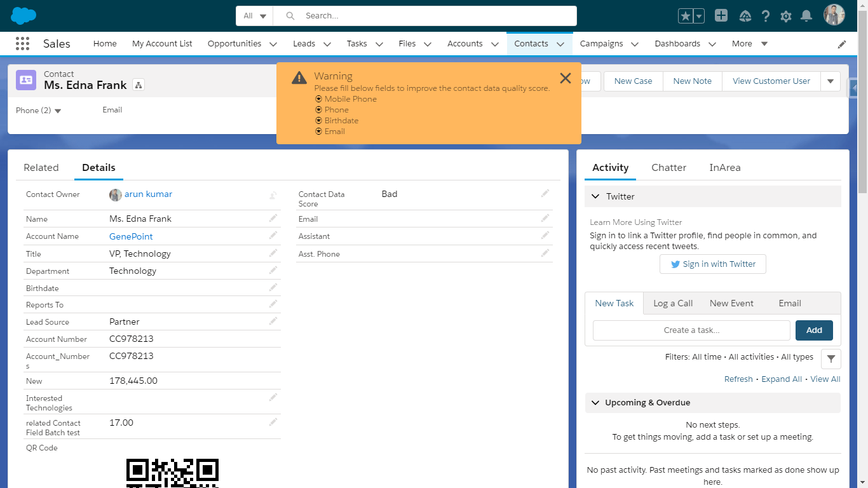Click the contact record icon in header
The width and height of the screenshot is (868, 488).
coord(26,80)
